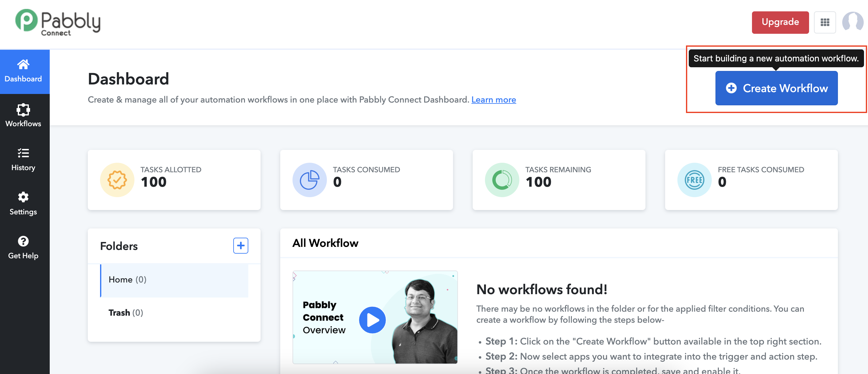868x374 pixels.
Task: Click the Free Tasks Consumed icon
Action: pyautogui.click(x=694, y=180)
